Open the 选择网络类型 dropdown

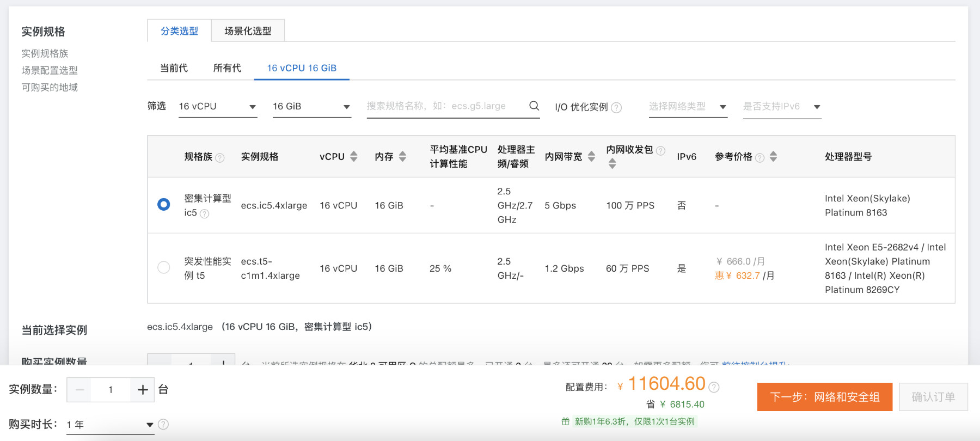688,107
